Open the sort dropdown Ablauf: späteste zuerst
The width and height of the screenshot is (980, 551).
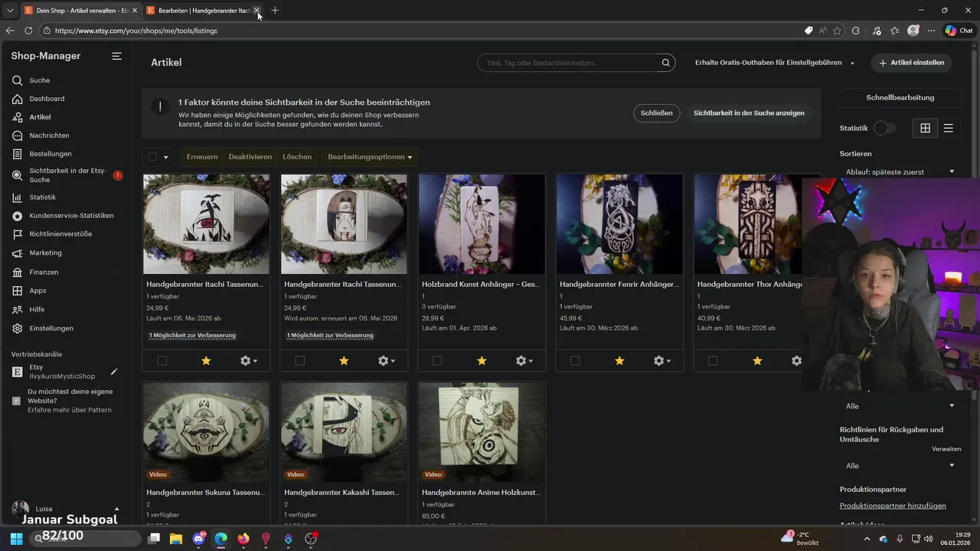click(900, 172)
